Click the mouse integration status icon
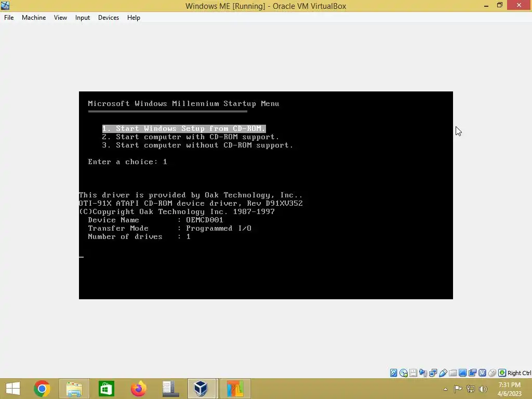532x399 pixels. coord(492,373)
